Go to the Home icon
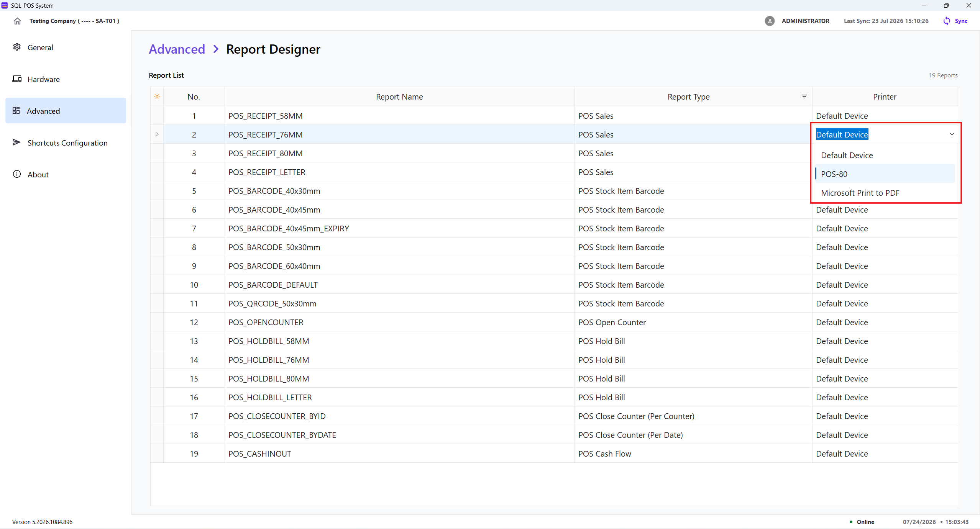This screenshot has width=980, height=529. (x=17, y=21)
